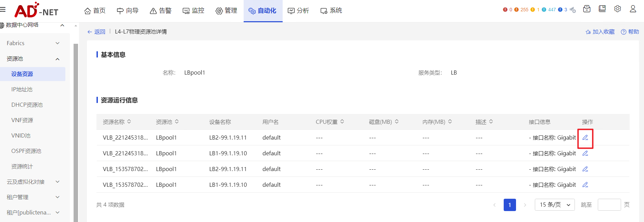The width and height of the screenshot is (644, 222).
Task: Click the inbox messages icon
Action: coord(587,9)
